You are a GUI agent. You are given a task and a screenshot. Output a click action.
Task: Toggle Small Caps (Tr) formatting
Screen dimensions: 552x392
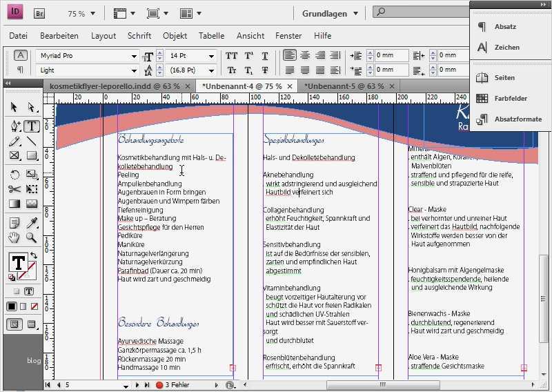[x=231, y=70]
